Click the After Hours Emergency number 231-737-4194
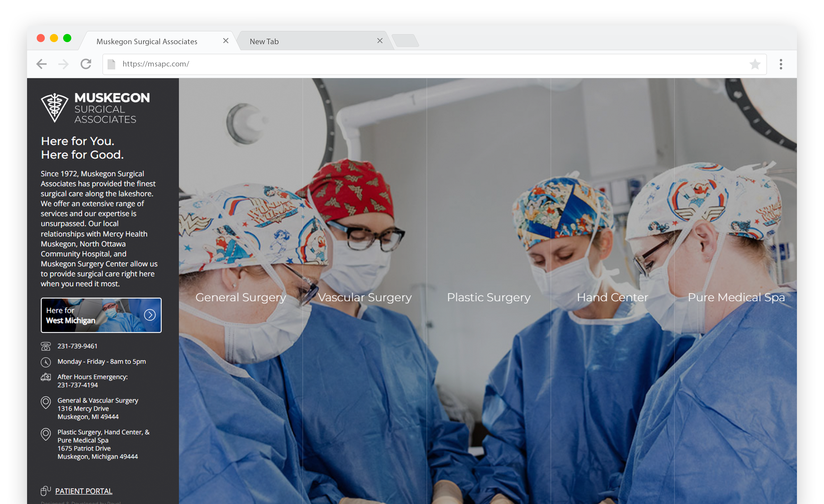Screen dimensions: 824x504 78,385
